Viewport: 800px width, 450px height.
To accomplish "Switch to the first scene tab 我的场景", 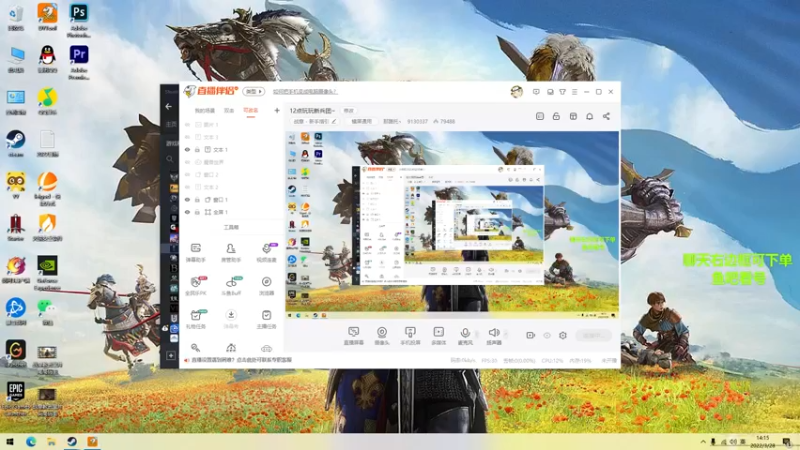I will click(x=205, y=111).
